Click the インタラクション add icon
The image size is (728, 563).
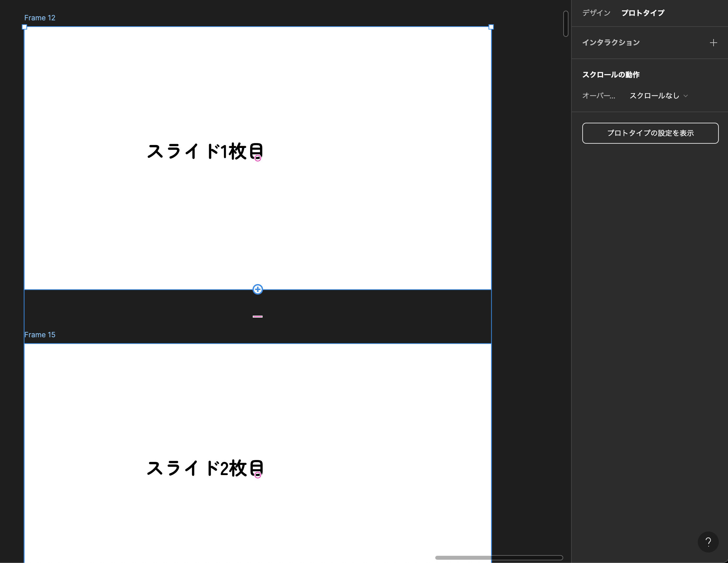pos(714,42)
